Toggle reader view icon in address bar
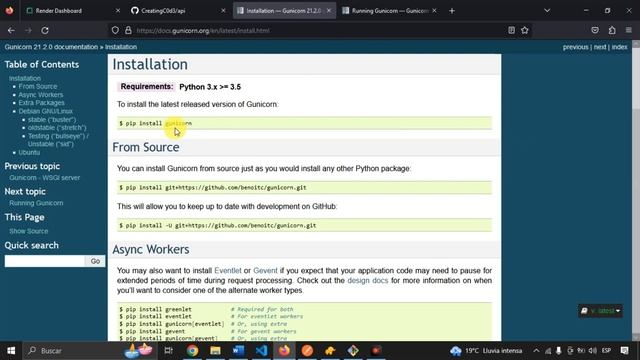This screenshot has height=360, width=640. pyautogui.click(x=511, y=30)
